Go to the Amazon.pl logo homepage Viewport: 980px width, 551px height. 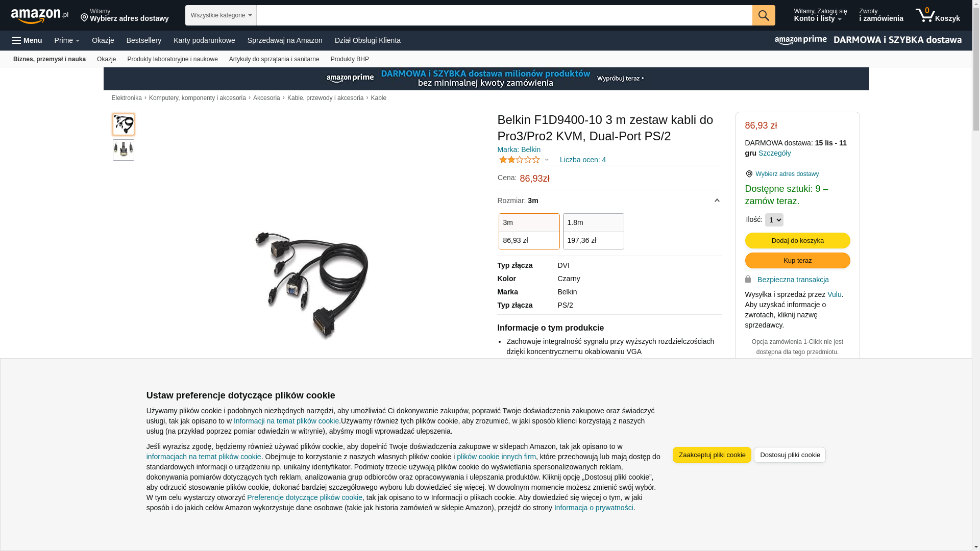(x=40, y=16)
